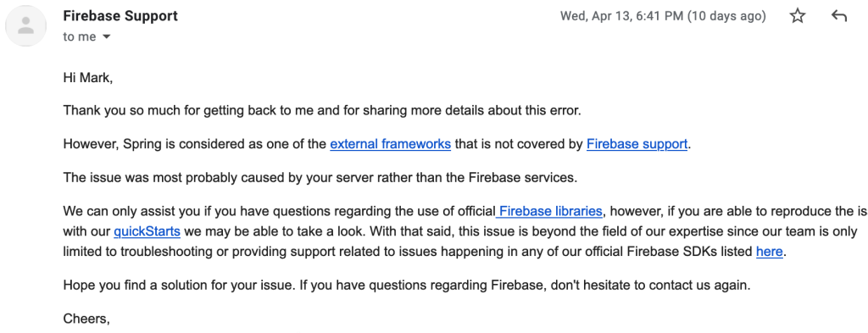The image size is (868, 333).
Task: Click the "to me" recipient text
Action: click(80, 37)
